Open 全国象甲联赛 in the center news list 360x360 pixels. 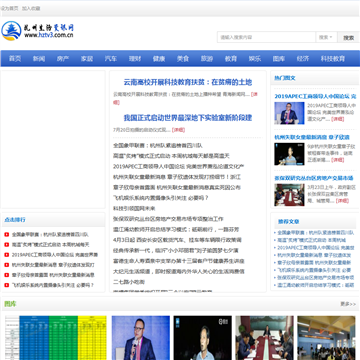pyautogui.click(x=158, y=145)
